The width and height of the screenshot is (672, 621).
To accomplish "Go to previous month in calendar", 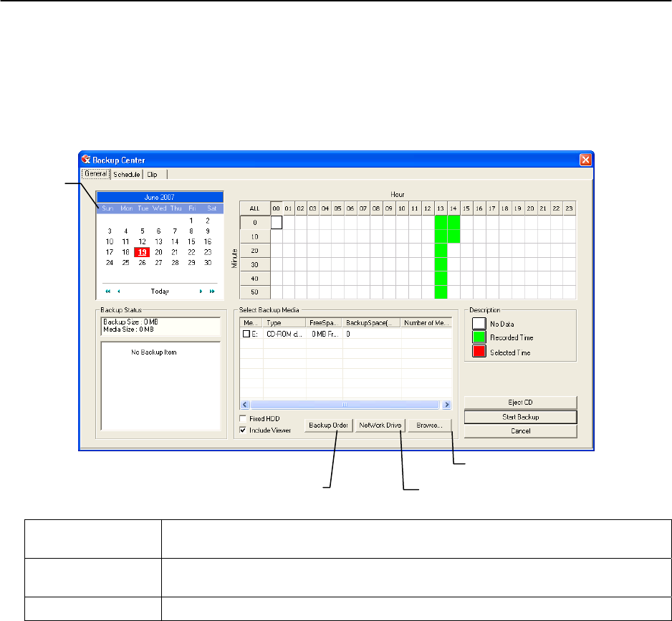I will (118, 292).
